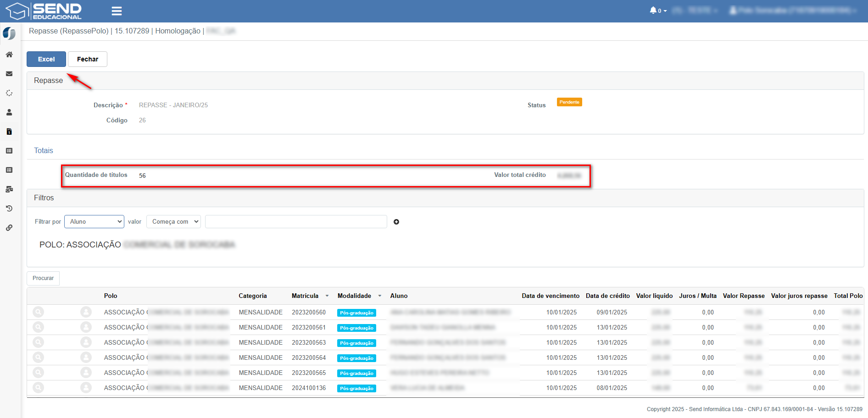Sort by Data de crédito header
Screen dimensions: 868x418
pyautogui.click(x=608, y=296)
